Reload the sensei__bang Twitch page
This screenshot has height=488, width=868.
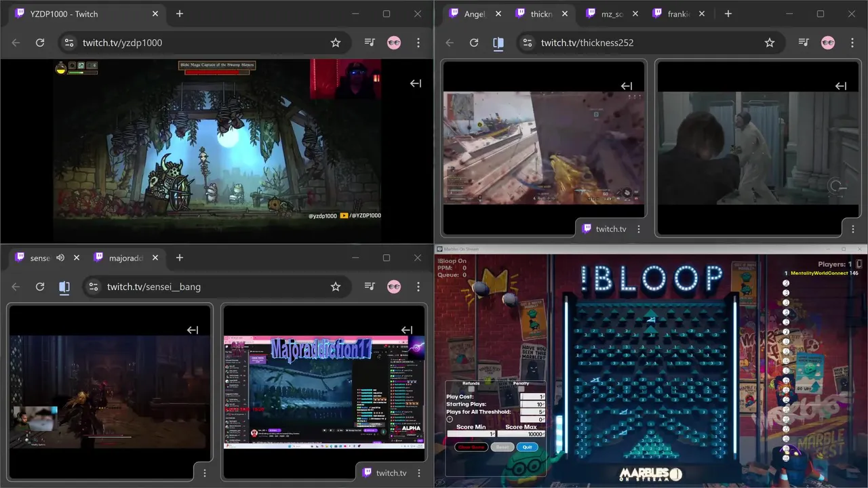click(x=40, y=287)
